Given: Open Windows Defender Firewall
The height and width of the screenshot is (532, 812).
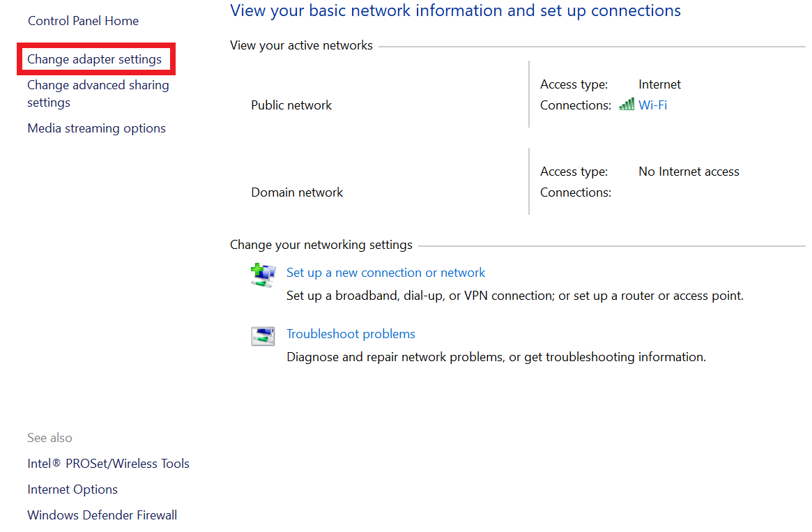Looking at the screenshot, I should [x=102, y=515].
